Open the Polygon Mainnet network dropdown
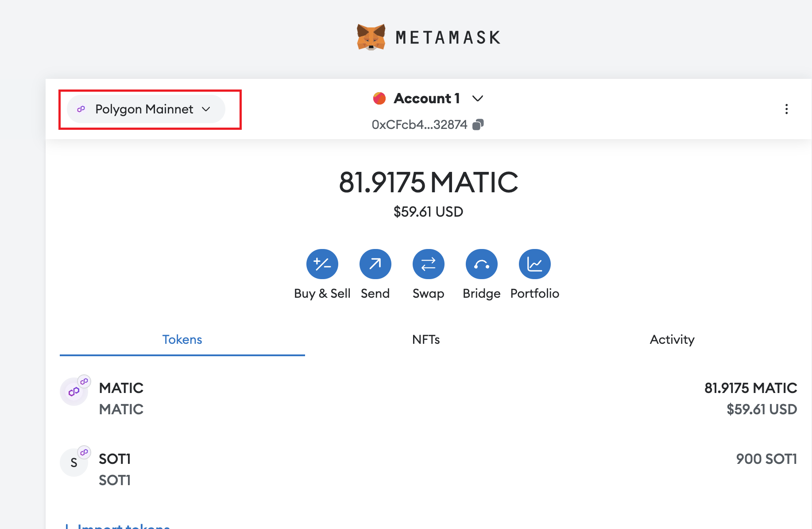 pos(146,109)
